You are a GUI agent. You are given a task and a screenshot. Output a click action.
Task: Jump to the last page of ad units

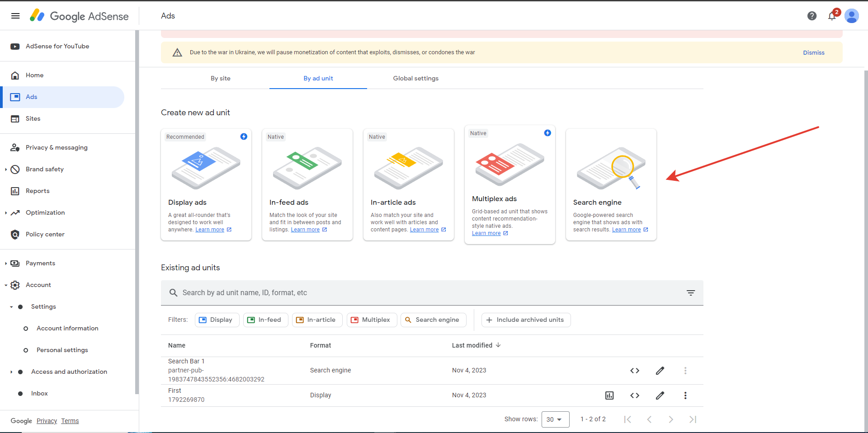[x=693, y=419]
